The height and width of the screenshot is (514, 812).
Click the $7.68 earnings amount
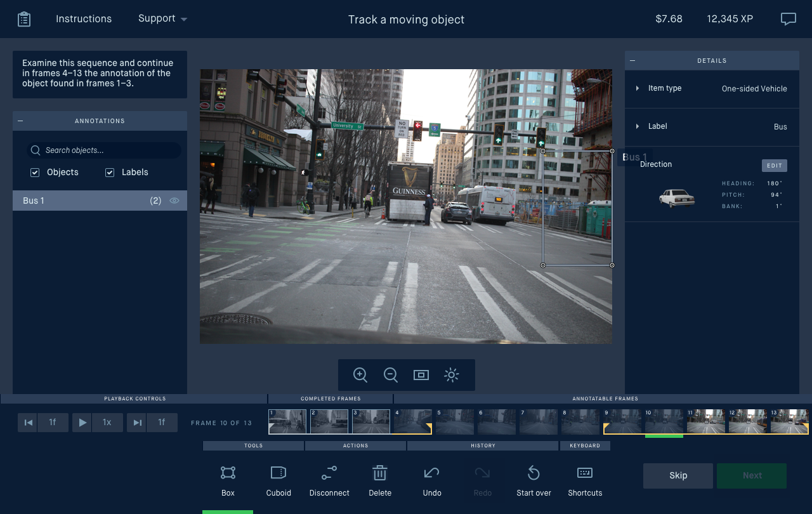(x=669, y=19)
